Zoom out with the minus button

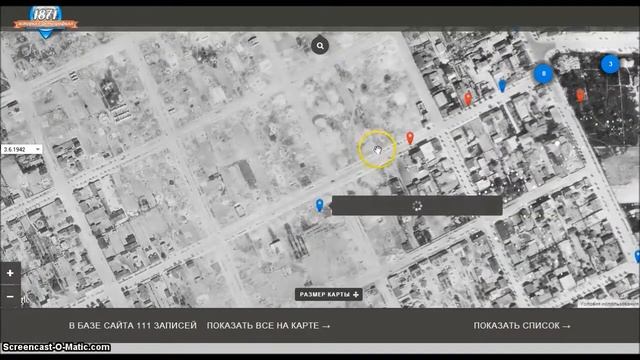pos(10,296)
